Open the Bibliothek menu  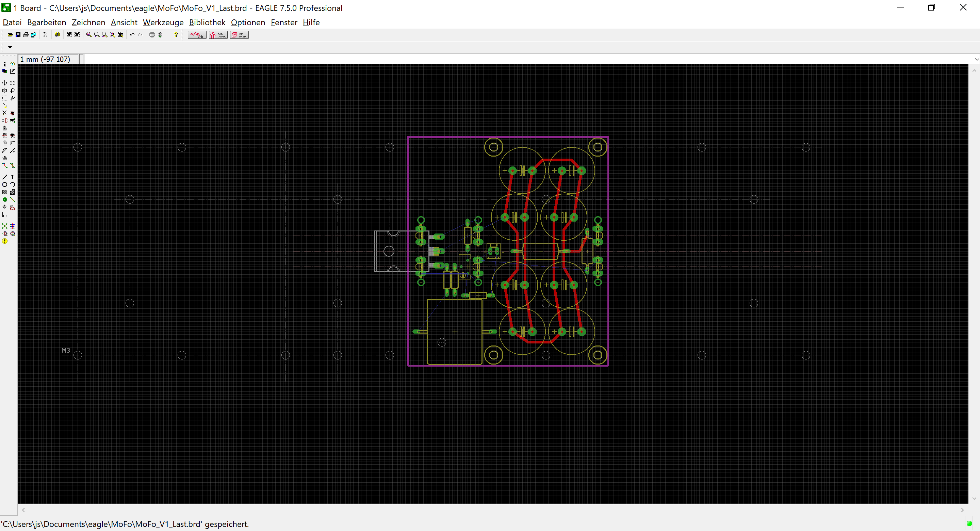[207, 22]
